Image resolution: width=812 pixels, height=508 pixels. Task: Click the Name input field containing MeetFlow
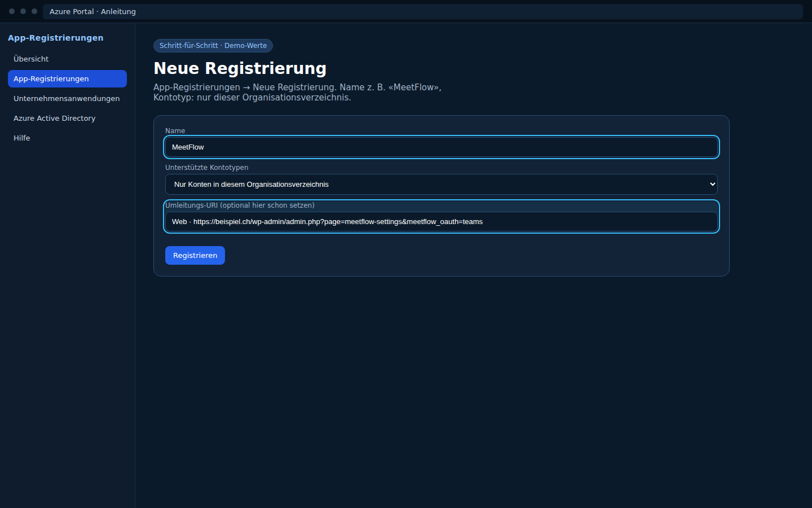[442, 147]
